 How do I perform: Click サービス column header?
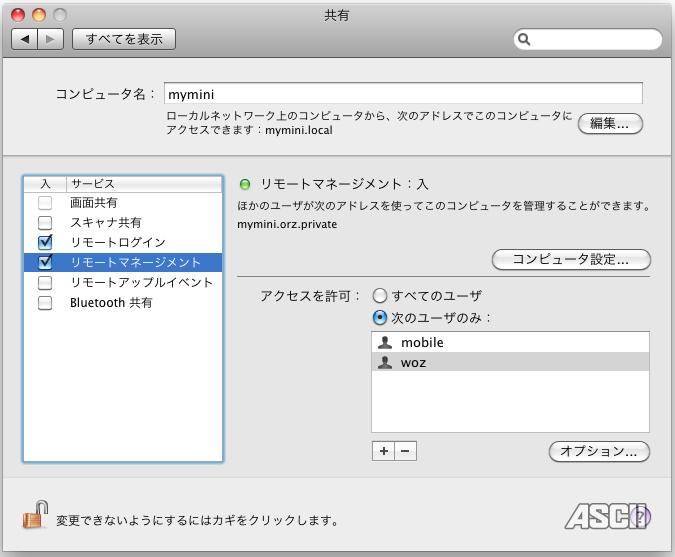(x=144, y=184)
